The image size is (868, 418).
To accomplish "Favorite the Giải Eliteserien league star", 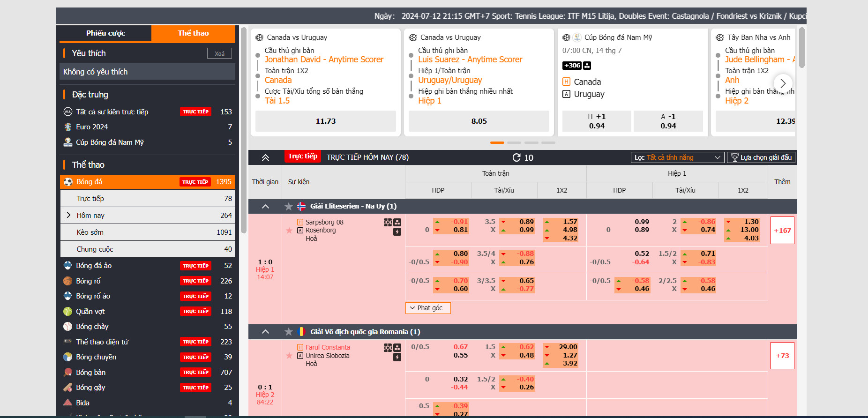I will 289,206.
